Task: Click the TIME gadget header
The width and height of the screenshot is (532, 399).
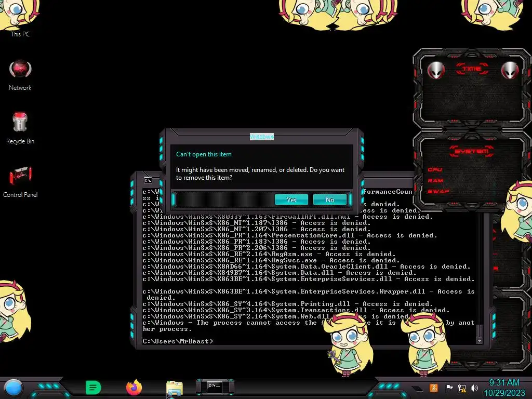Action: tap(472, 69)
